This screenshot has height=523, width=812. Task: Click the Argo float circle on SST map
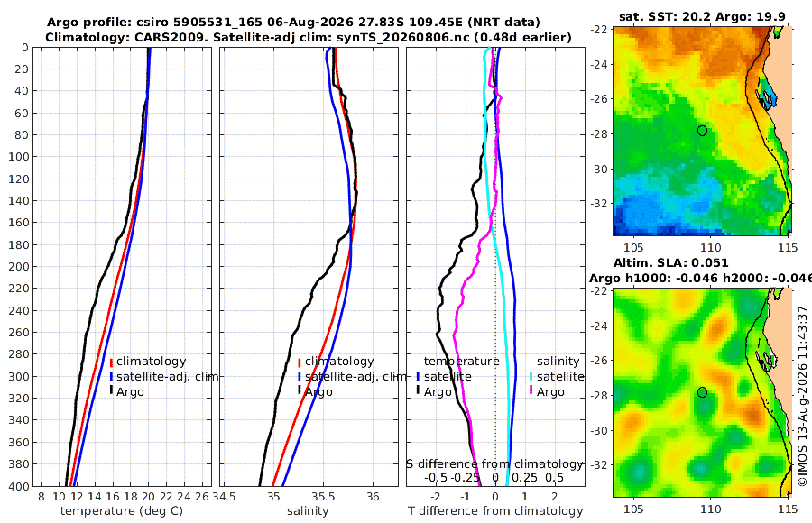click(x=702, y=131)
